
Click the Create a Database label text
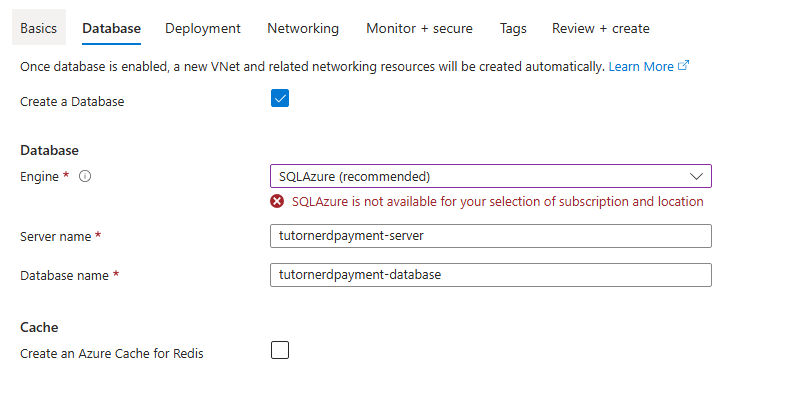pyautogui.click(x=72, y=101)
